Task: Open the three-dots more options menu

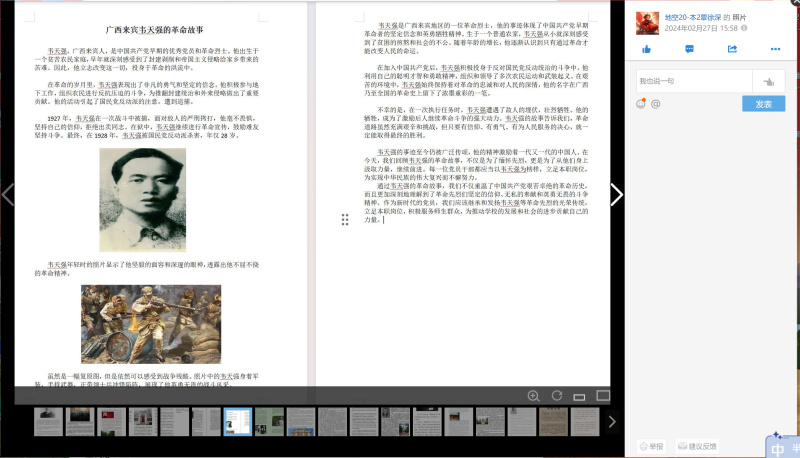Action: (774, 49)
